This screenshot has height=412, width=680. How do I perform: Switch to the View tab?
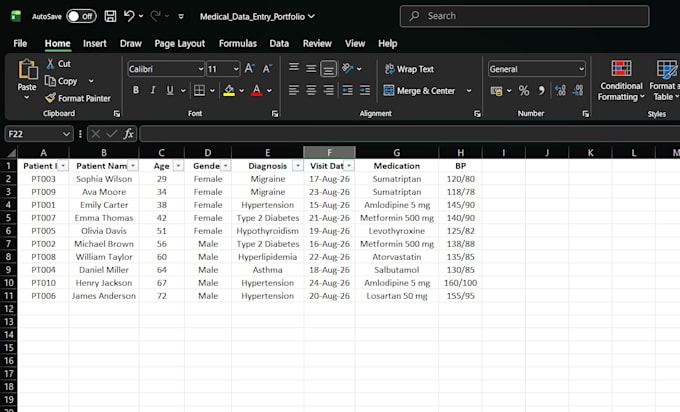click(355, 43)
